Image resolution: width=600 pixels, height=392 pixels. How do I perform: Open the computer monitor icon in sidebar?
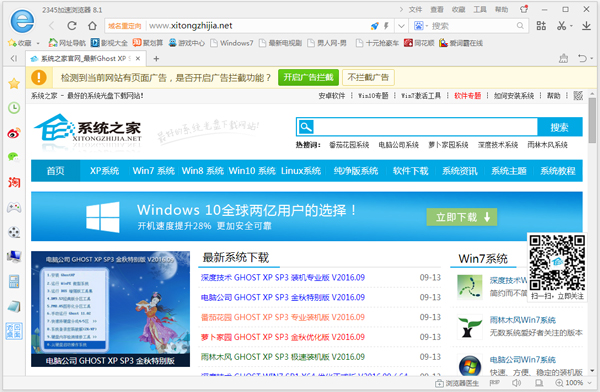point(14,256)
